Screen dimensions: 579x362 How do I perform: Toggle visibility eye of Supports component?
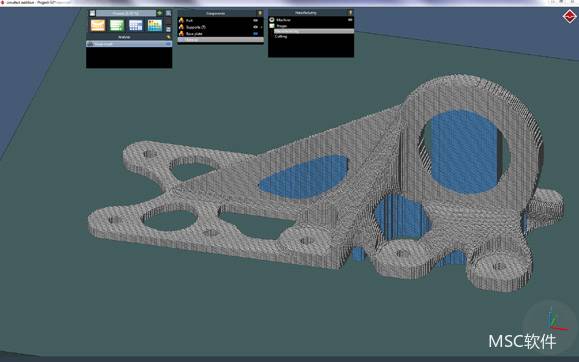[x=256, y=27]
